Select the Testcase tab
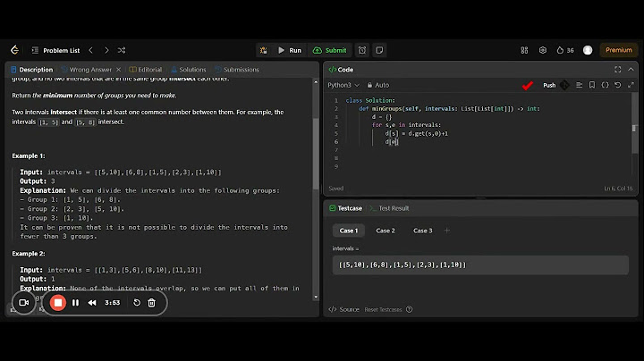 (346, 208)
